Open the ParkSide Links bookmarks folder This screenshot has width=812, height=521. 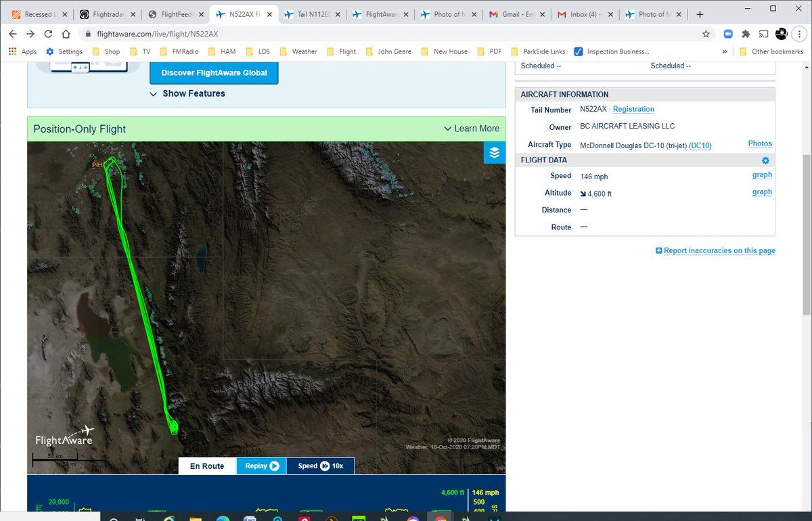pos(538,51)
